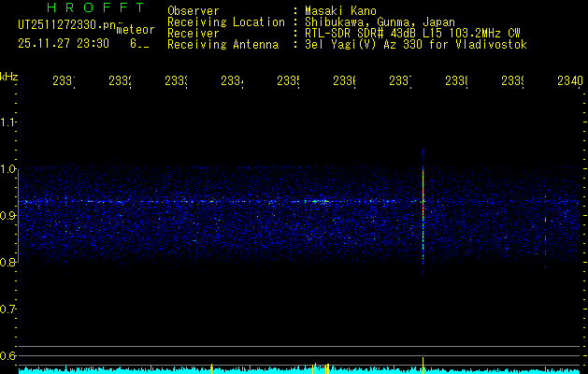Viewport: 588px width, 374px height.
Task: Click the 'Receiving Location' label
Action: (x=226, y=22)
